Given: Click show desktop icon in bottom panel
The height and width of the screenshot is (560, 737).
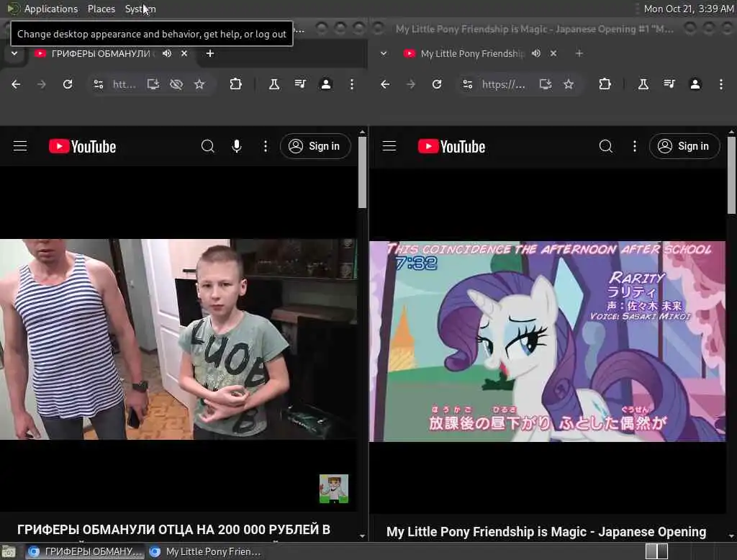Looking at the screenshot, I should tap(9, 551).
